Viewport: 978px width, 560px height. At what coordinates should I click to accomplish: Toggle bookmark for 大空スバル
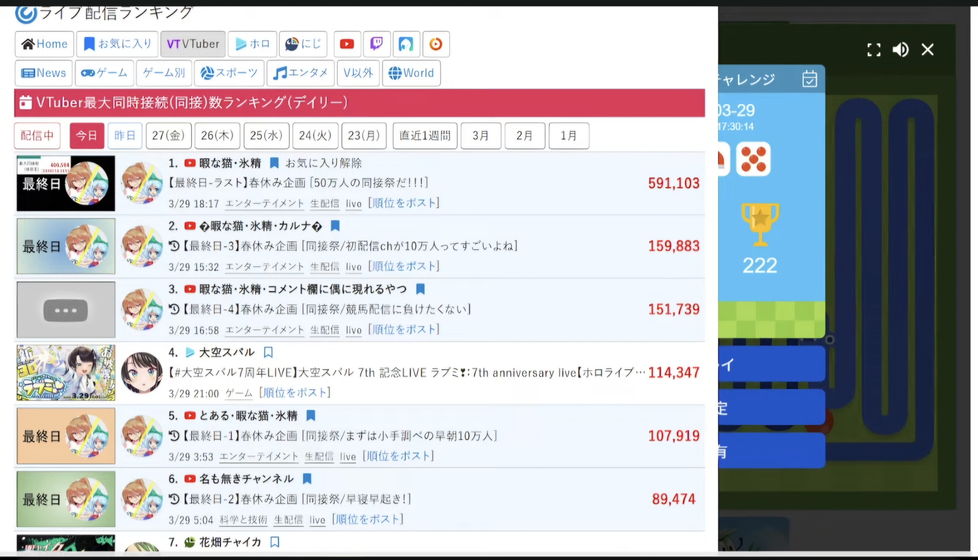click(x=268, y=352)
